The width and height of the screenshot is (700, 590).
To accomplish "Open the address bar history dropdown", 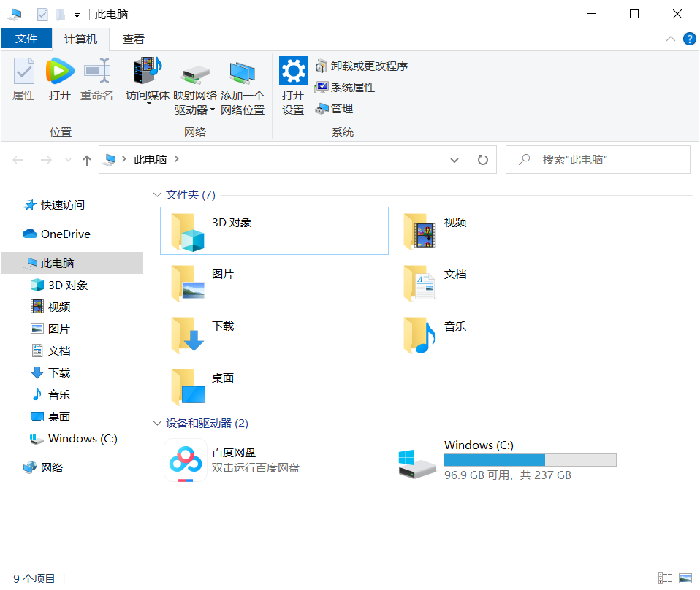I will click(454, 159).
